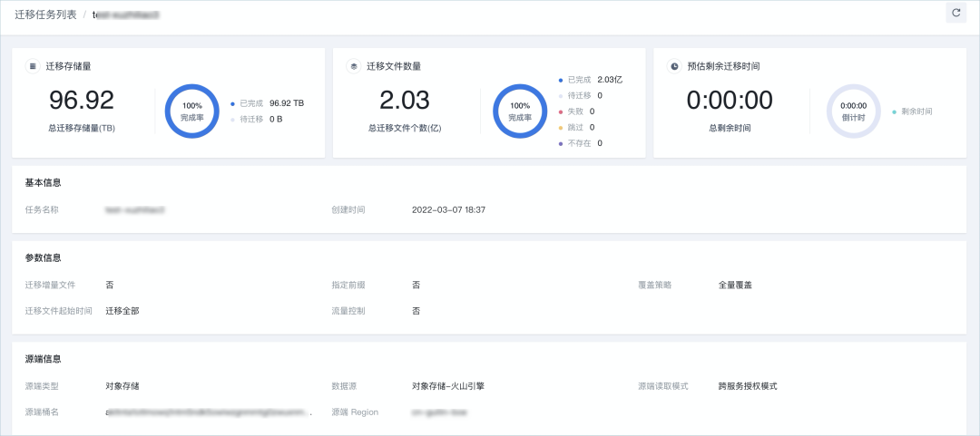Click the 96.92 total storage value

82,100
